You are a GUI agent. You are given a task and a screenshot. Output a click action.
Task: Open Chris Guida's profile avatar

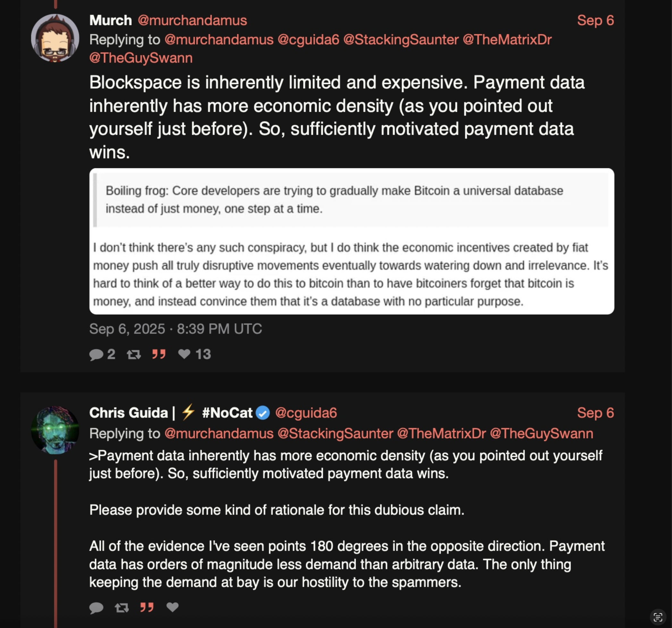tap(55, 430)
